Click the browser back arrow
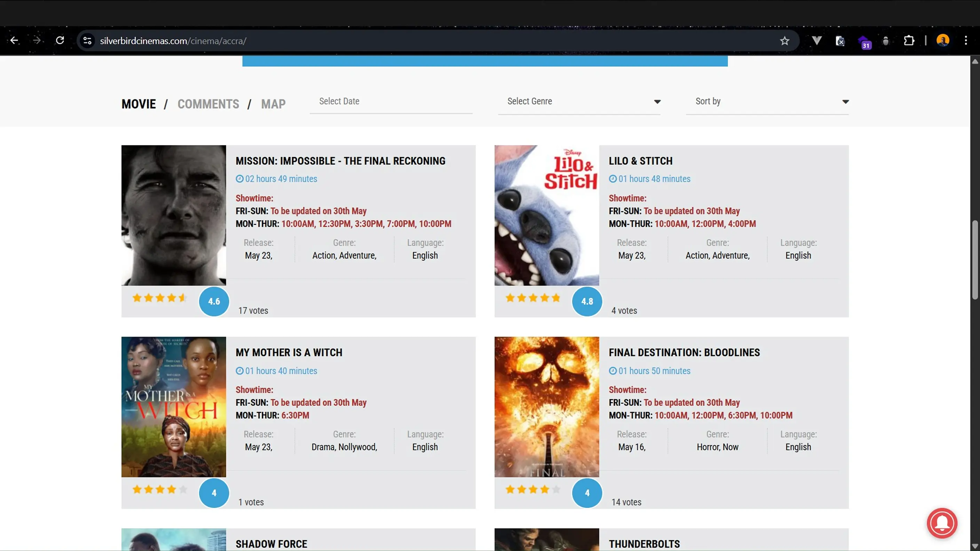 tap(15, 40)
